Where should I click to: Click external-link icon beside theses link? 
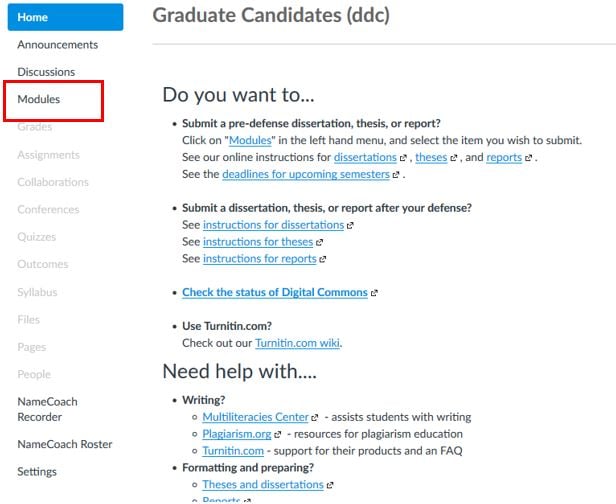(453, 158)
